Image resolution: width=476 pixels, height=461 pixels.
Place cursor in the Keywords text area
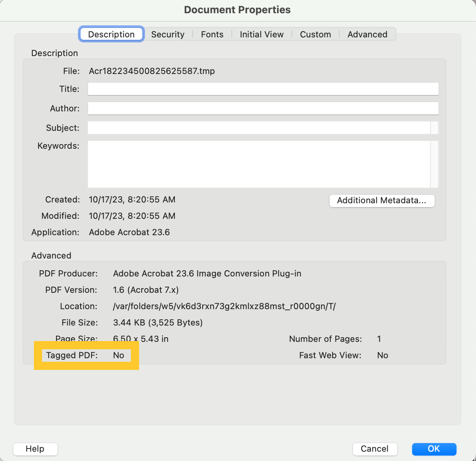[x=259, y=164]
